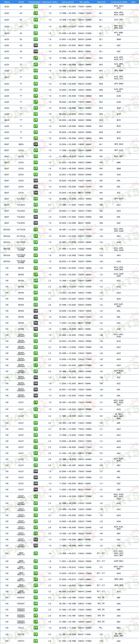
Task: Click production years 04.2000 -> 05.2001 cell
Action: (x=68, y=592)
